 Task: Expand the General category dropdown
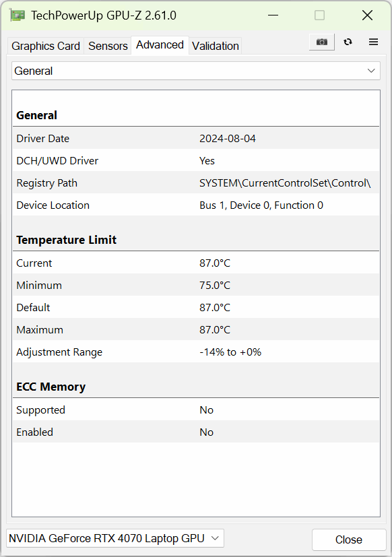pos(196,71)
